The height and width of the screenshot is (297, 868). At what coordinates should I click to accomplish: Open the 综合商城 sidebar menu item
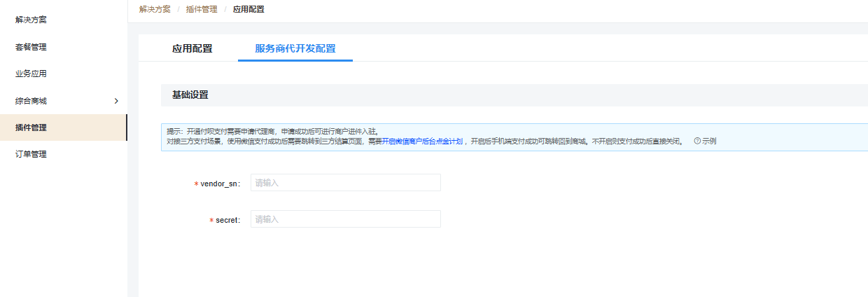tap(31, 101)
